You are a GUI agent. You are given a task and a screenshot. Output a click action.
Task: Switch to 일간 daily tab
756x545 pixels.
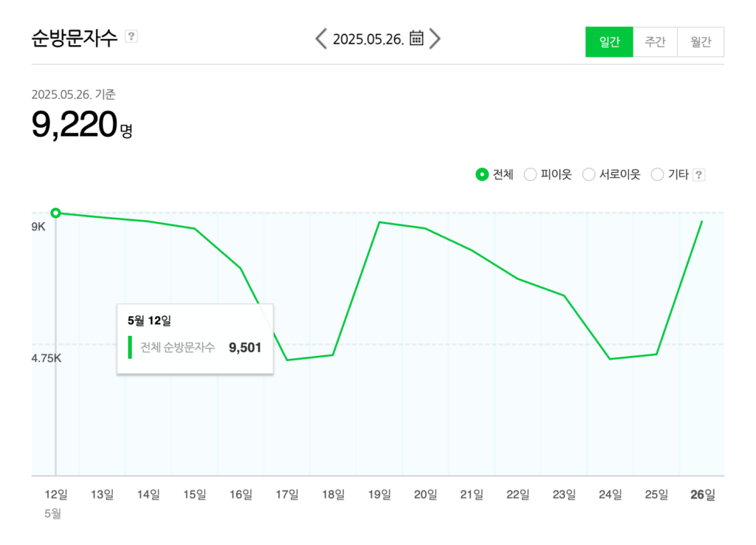(x=609, y=42)
